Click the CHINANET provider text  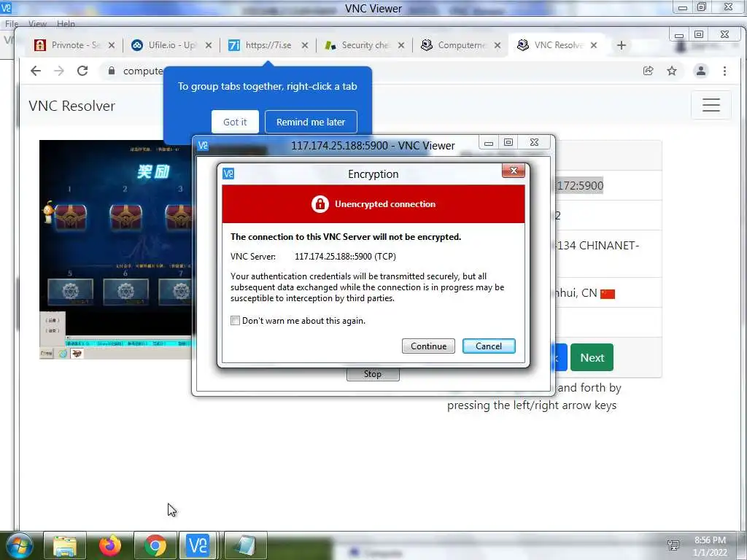(598, 246)
